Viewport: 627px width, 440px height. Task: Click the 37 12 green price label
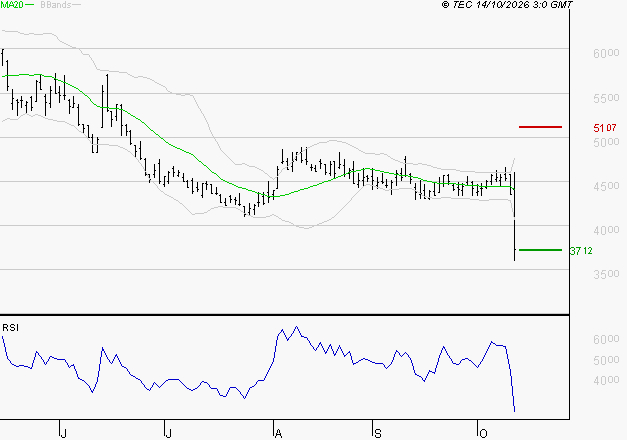point(581,251)
